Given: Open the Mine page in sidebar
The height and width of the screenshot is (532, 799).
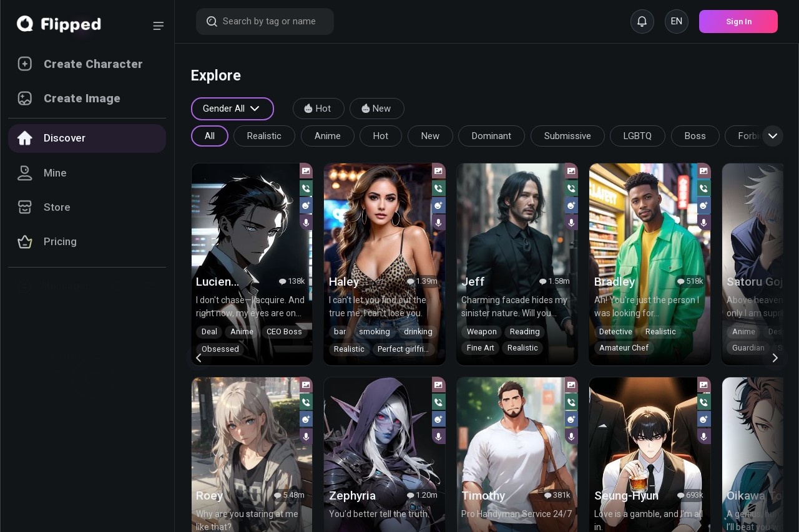Looking at the screenshot, I should tap(87, 173).
